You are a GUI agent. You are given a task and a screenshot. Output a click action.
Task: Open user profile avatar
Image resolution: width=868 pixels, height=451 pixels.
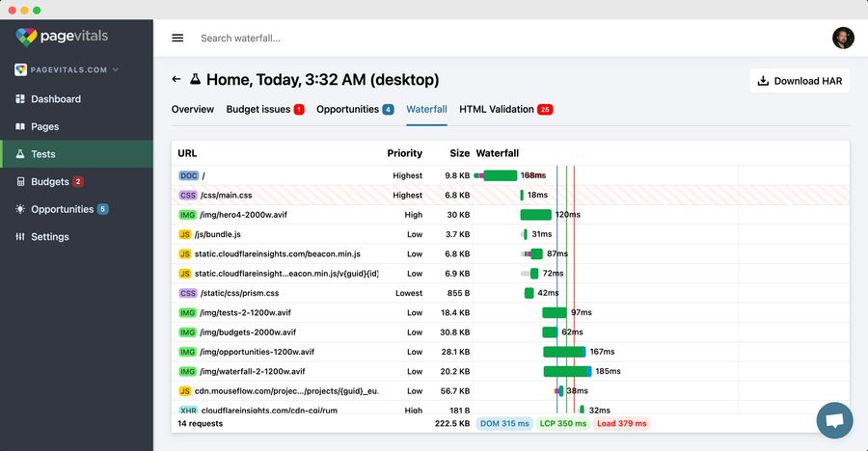point(843,38)
